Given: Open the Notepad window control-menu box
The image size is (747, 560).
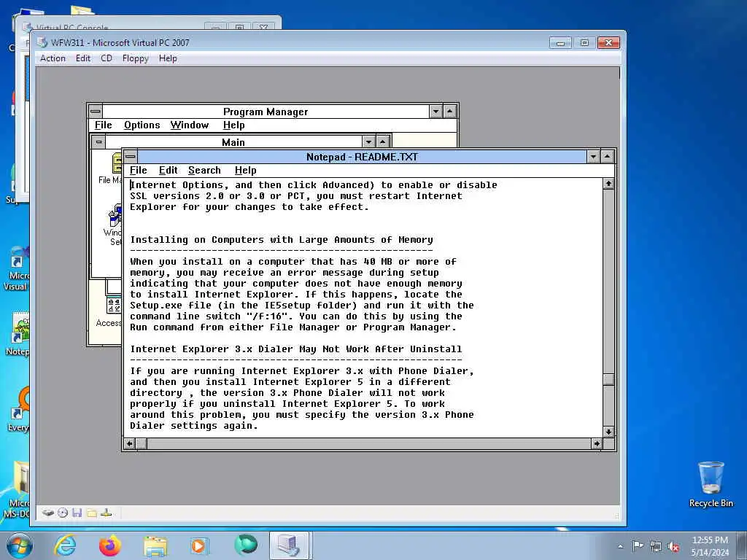Looking at the screenshot, I should 130,157.
